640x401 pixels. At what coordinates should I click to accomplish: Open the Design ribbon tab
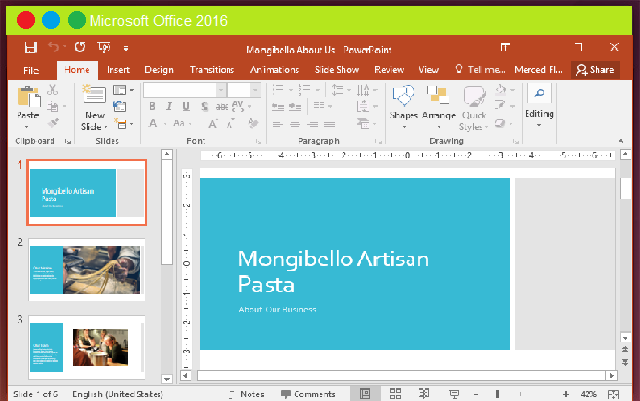click(159, 70)
